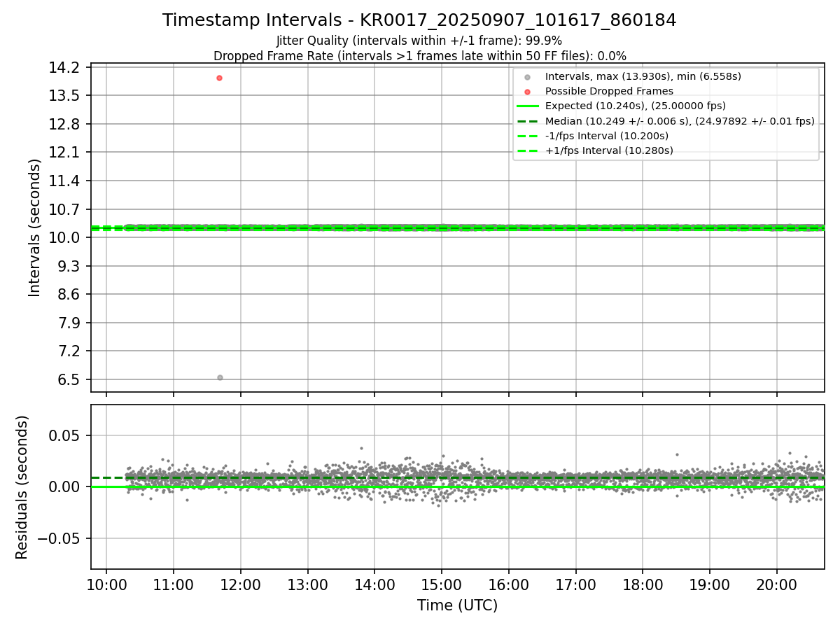Screen dimensions: 840x630
Task: Click the y-axis tick label '6.5'
Action: point(71,380)
